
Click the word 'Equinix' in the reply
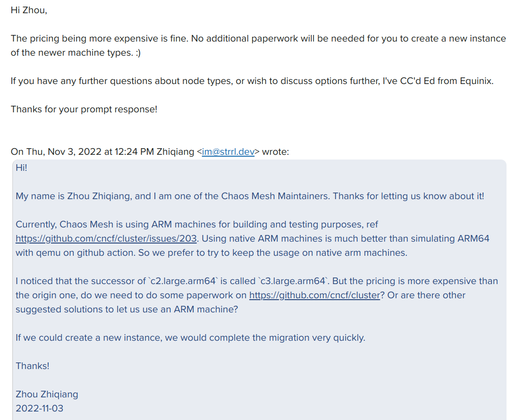tap(475, 81)
